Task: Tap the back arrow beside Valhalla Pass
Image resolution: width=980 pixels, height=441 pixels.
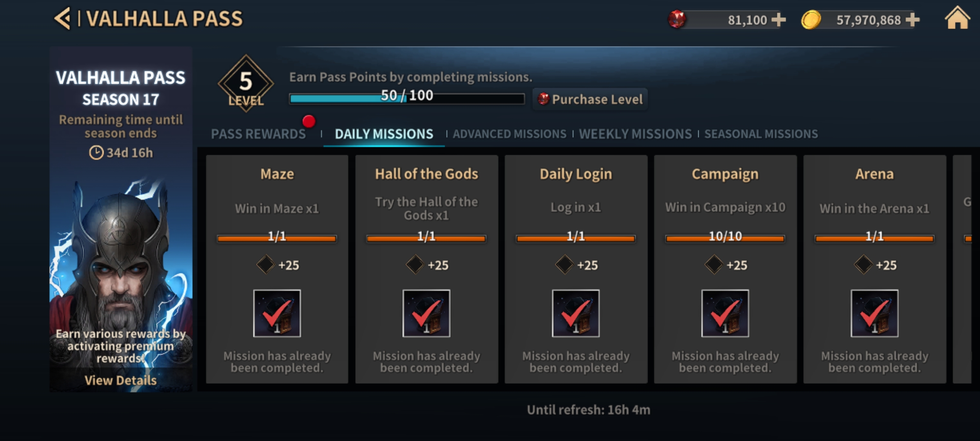Action: coord(62,19)
